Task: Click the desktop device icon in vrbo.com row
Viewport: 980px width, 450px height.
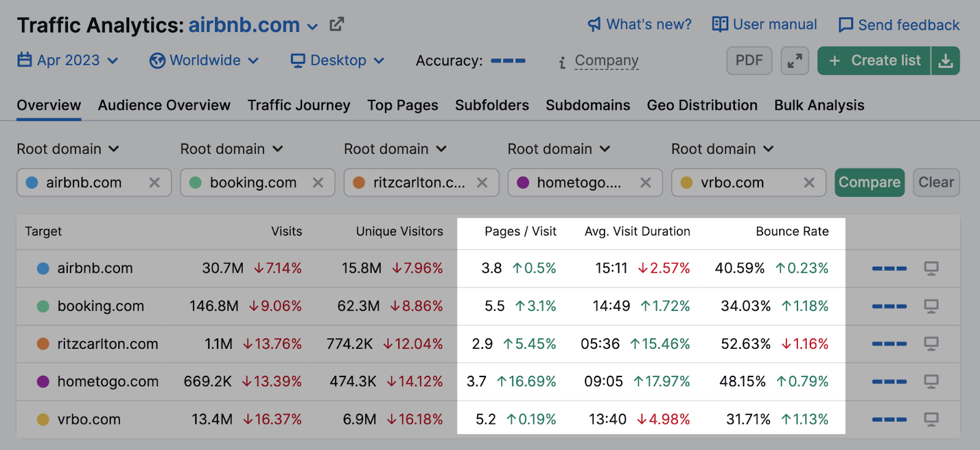Action: pyautogui.click(x=932, y=420)
